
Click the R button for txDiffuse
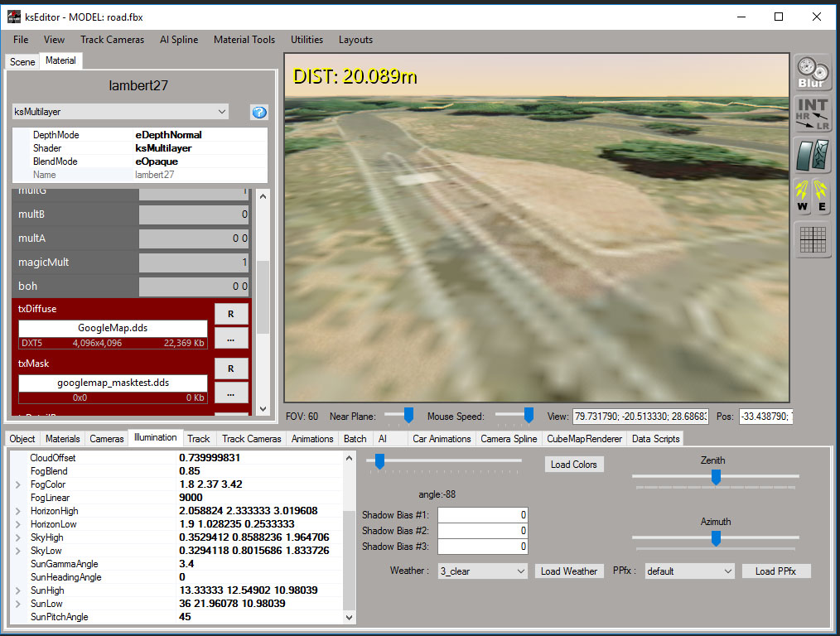pos(231,314)
